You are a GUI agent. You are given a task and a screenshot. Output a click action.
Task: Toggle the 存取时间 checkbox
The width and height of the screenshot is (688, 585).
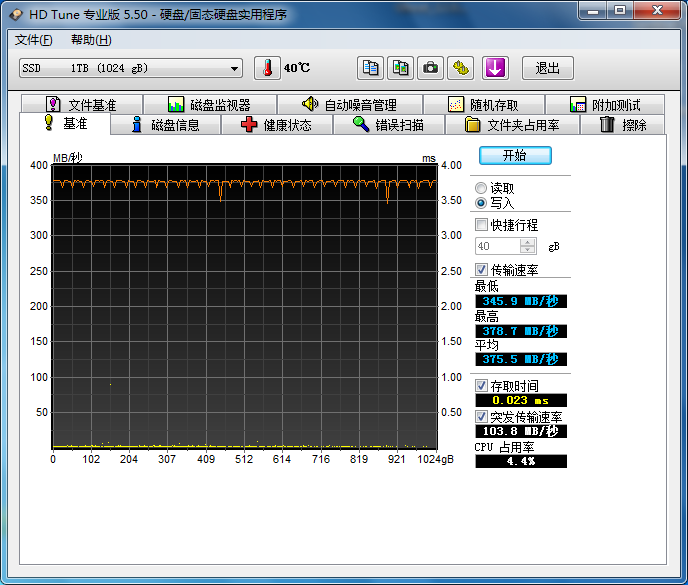[482, 385]
